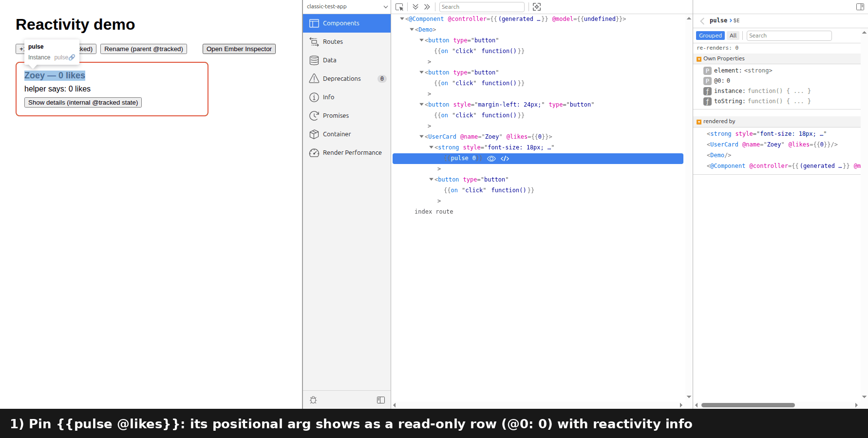Open the Data tab

pos(347,60)
